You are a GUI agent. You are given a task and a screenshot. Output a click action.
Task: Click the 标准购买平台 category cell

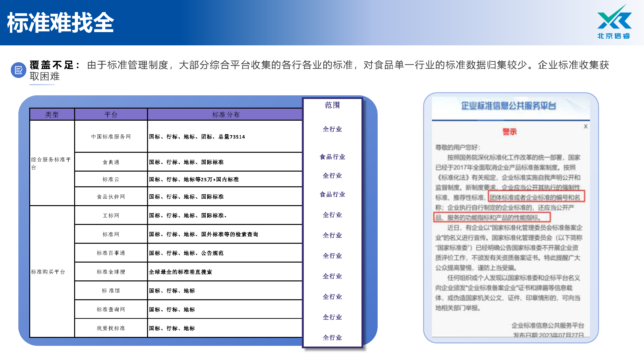pos(48,272)
